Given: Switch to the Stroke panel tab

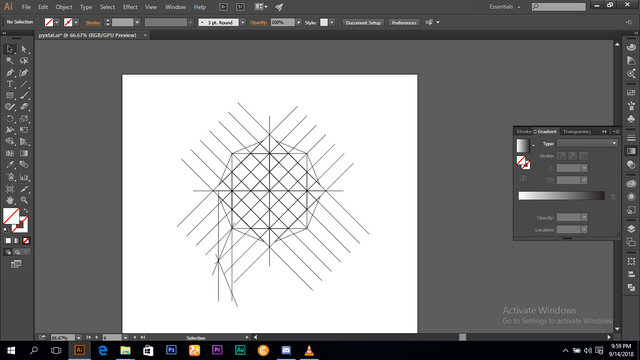Looking at the screenshot, I should [x=524, y=131].
